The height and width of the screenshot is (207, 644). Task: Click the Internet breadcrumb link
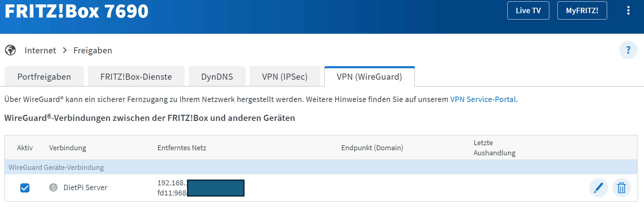pyautogui.click(x=40, y=50)
